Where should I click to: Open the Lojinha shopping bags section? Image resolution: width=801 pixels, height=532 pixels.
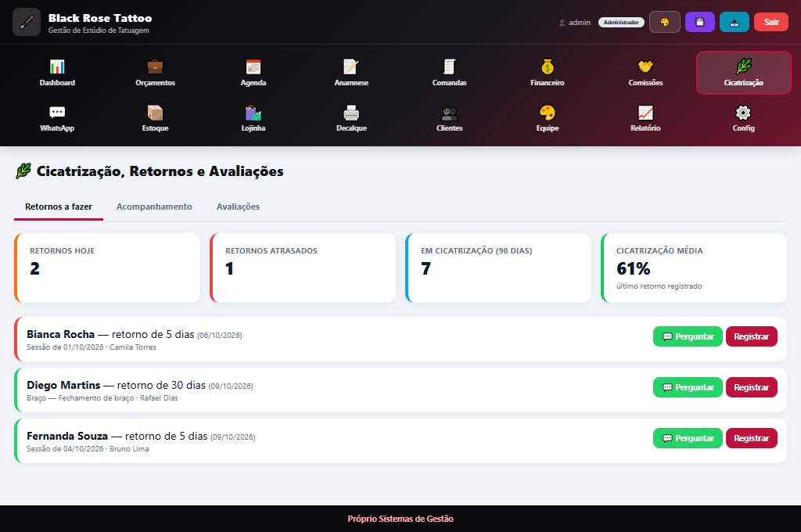pyautogui.click(x=253, y=119)
